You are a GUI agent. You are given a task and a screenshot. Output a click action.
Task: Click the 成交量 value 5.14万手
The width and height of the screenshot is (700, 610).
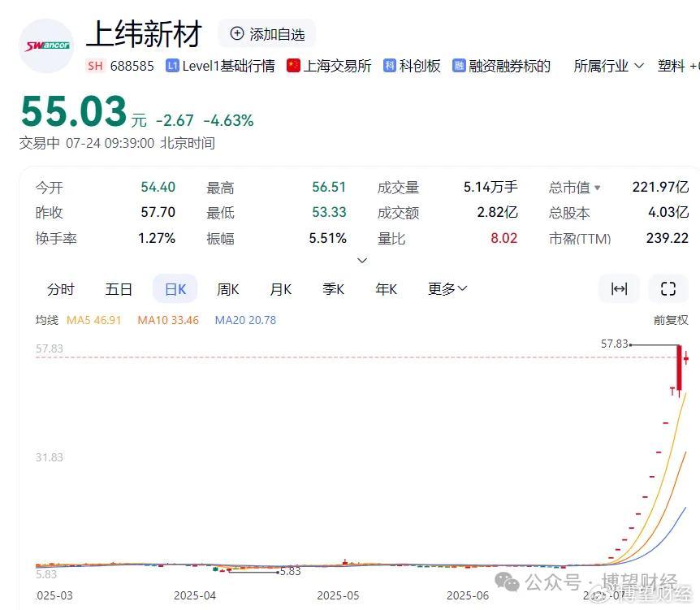[x=490, y=187]
